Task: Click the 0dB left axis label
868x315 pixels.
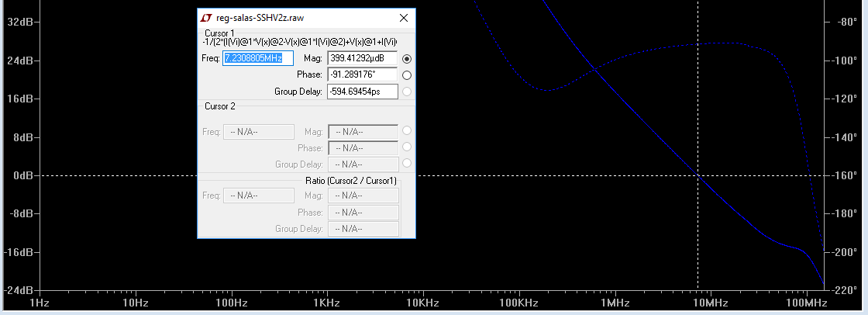Action: tap(22, 175)
